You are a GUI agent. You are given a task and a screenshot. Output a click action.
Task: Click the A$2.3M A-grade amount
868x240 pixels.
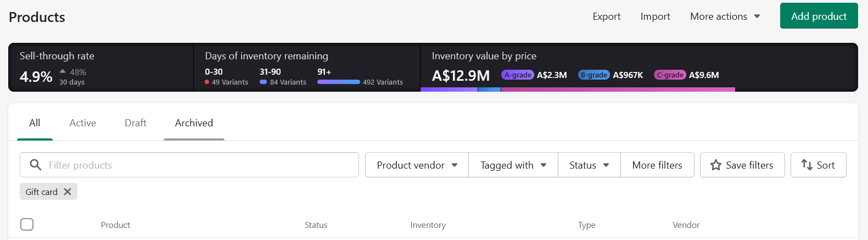coord(552,75)
